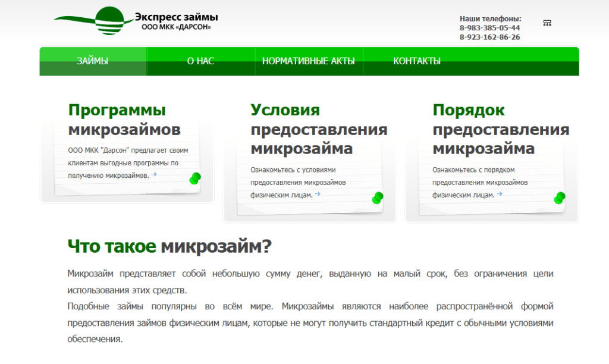Click the ООО МКК «ДАРСОН» text under the logo

coord(175,26)
